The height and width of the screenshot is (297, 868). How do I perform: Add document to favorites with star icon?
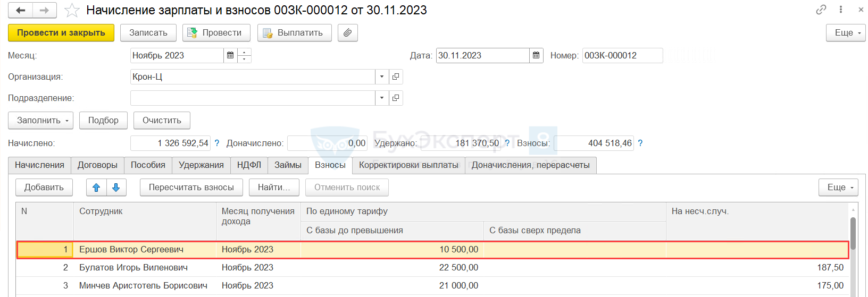72,10
